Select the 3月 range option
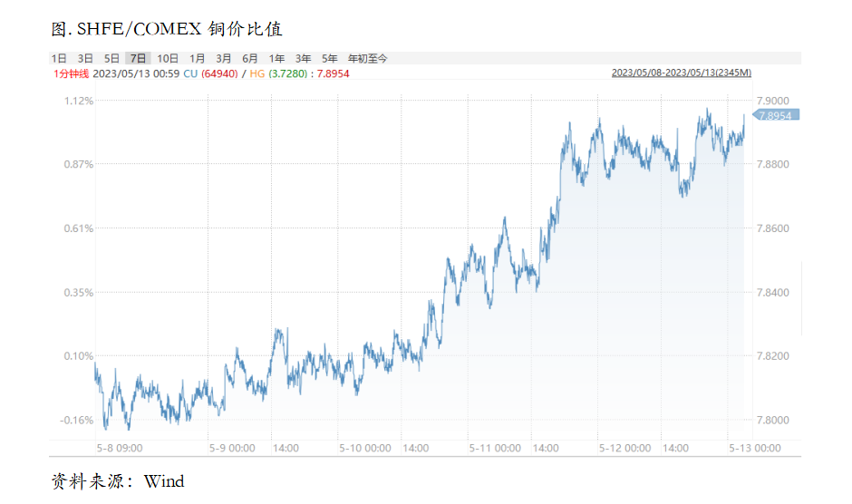852x504 pixels. click(x=223, y=58)
